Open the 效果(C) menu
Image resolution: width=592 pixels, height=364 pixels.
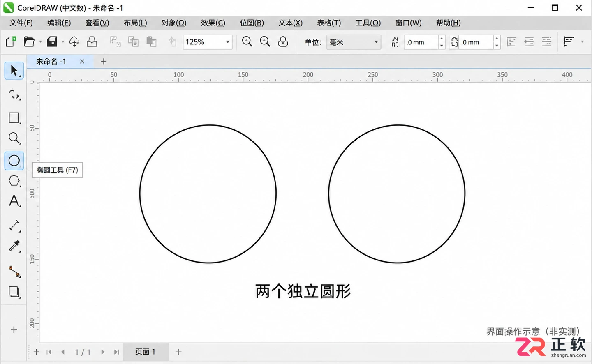(213, 23)
